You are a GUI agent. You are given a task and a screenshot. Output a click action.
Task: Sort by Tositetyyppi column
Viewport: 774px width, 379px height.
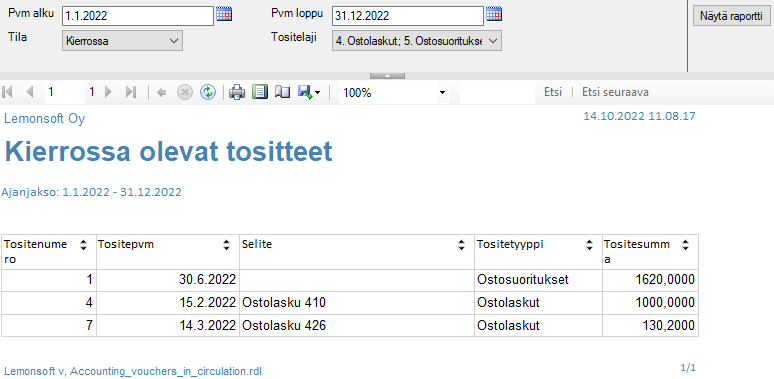tap(589, 245)
